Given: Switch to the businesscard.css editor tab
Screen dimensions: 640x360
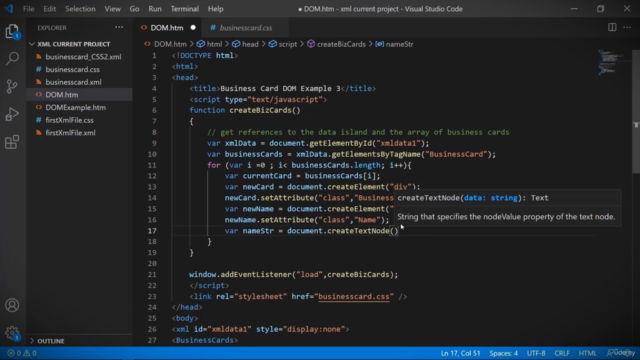Looking at the screenshot, I should coord(246,28).
